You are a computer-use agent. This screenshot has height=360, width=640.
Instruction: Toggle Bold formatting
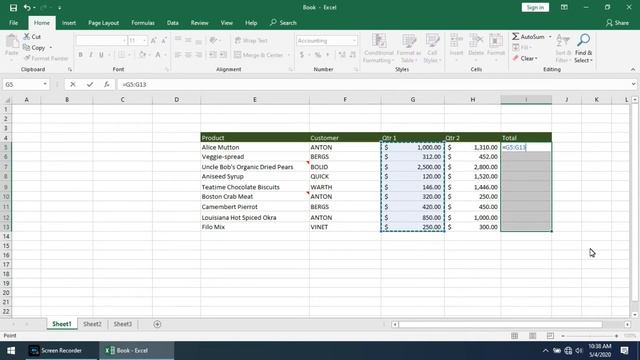80,55
